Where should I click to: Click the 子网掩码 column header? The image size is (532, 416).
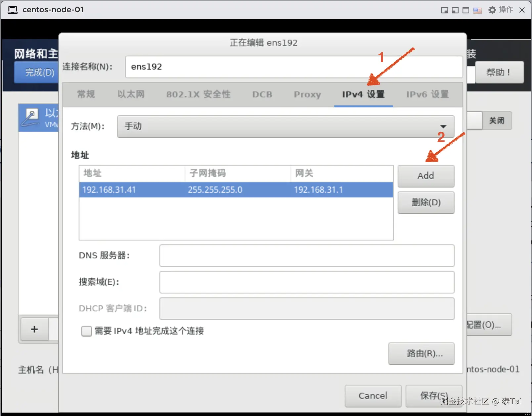click(x=238, y=173)
